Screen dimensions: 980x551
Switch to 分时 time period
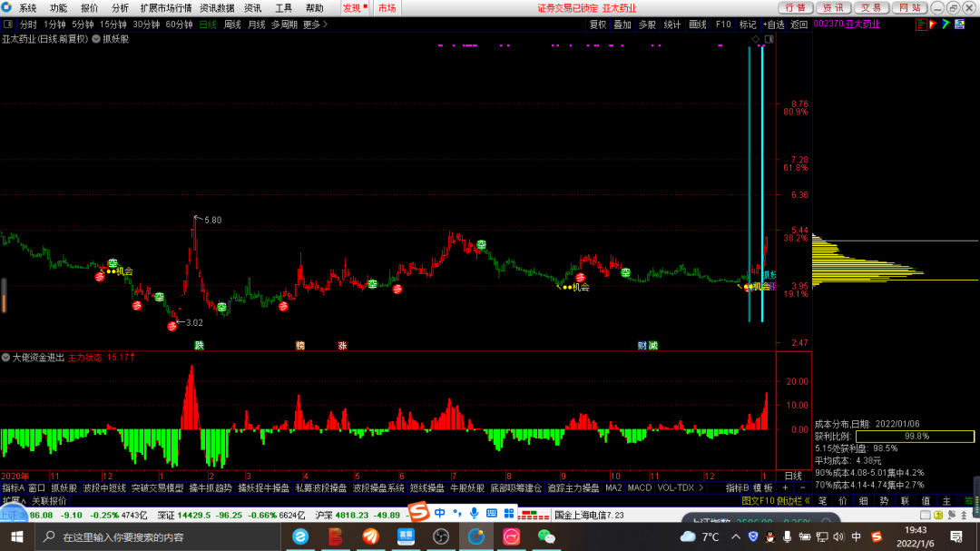(28, 25)
